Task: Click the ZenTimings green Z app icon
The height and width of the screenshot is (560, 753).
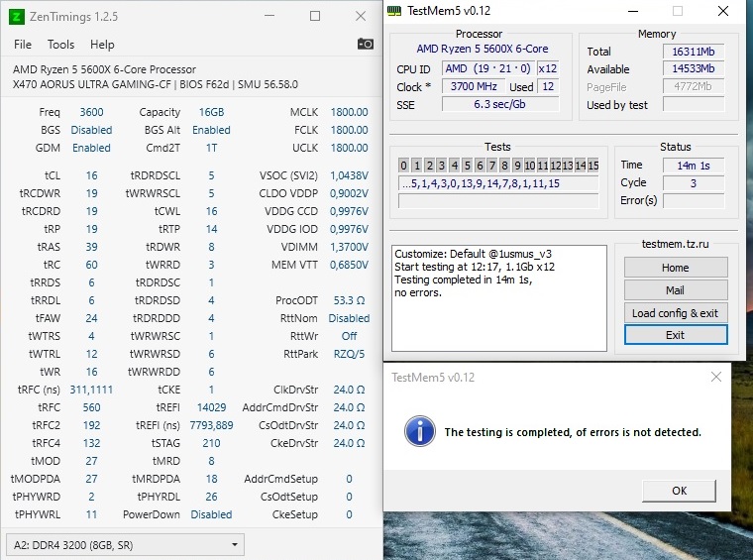Action: tap(16, 17)
